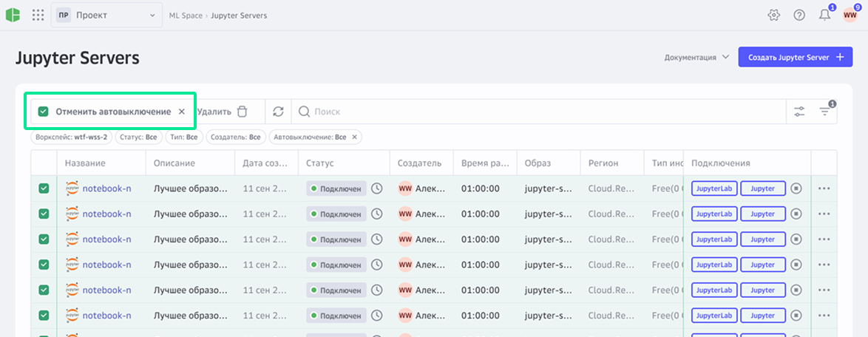This screenshot has height=337, width=868.
Task: Open the Тип: Все filter chip
Action: click(x=184, y=137)
